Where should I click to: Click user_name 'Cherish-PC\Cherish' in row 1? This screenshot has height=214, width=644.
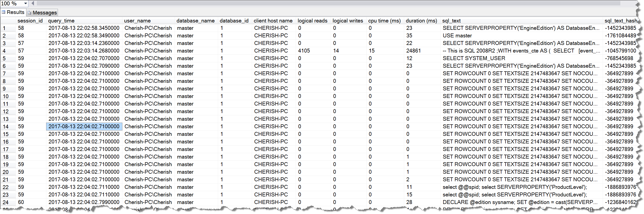148,28
